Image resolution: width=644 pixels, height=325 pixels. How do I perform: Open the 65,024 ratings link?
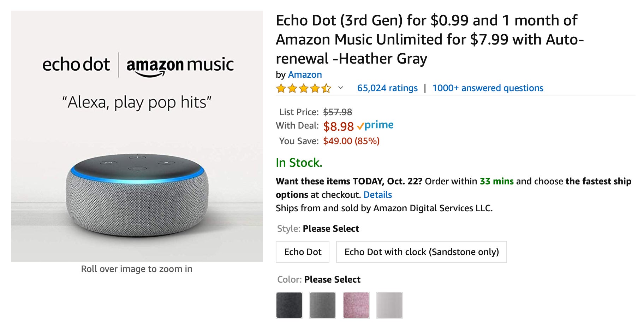(x=387, y=88)
